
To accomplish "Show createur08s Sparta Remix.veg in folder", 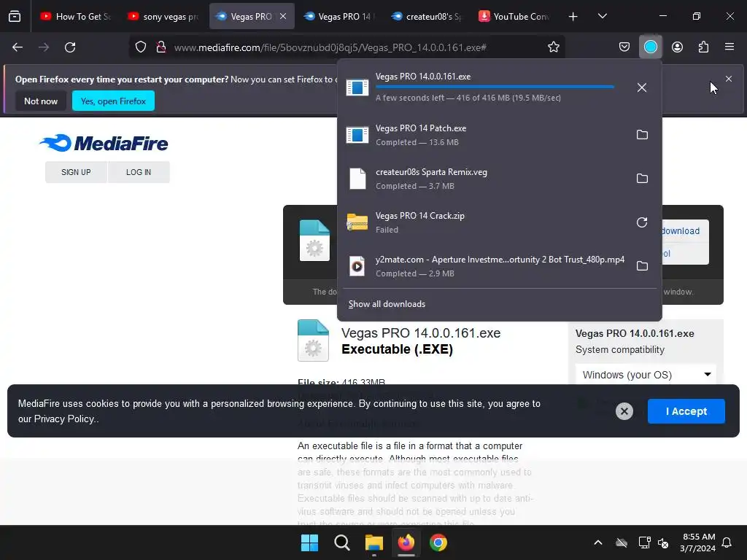I will click(642, 179).
